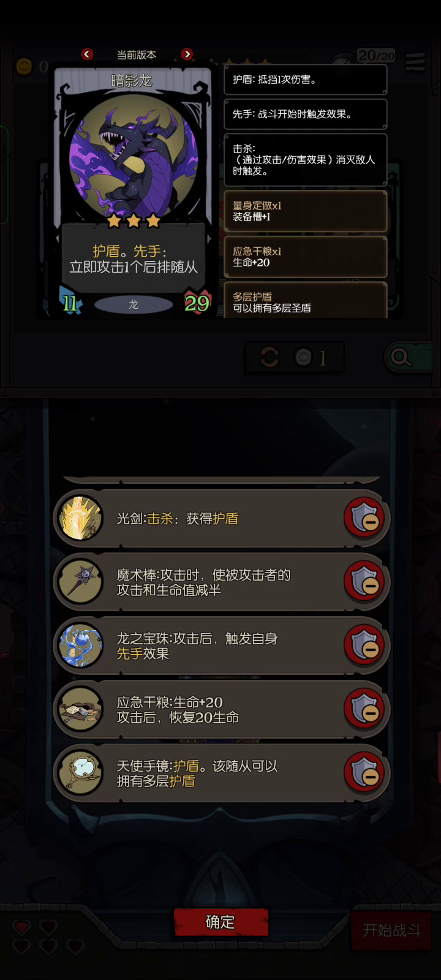This screenshot has width=441, height=980.
Task: Unequip 应急干粮 via its shield-minus icon
Action: click(364, 709)
